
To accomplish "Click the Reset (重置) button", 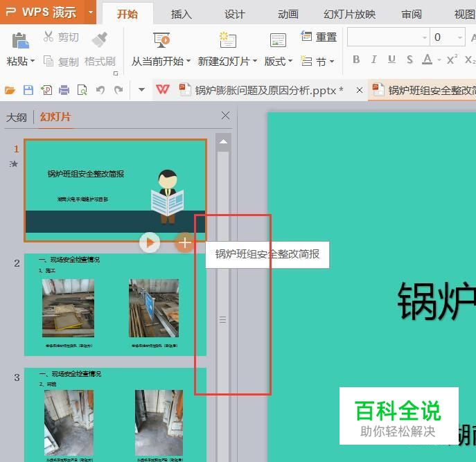I will coord(319,37).
